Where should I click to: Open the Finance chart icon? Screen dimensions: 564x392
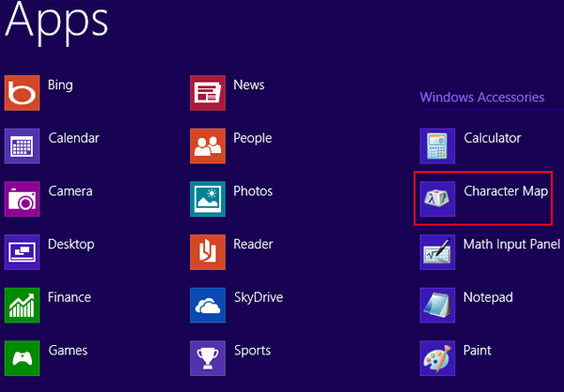pos(22,305)
